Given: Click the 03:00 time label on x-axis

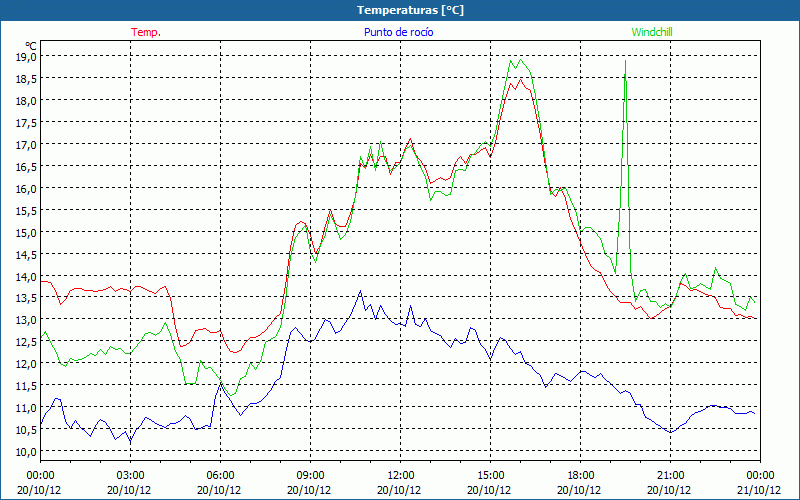Looking at the screenshot, I should click(x=130, y=475).
